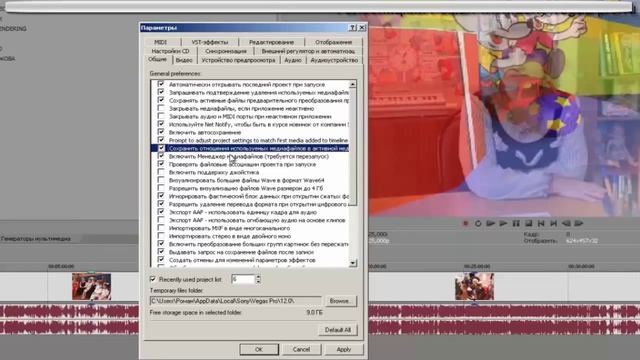Toggle 'Prompt to adjust project settings' checkbox

click(161, 140)
